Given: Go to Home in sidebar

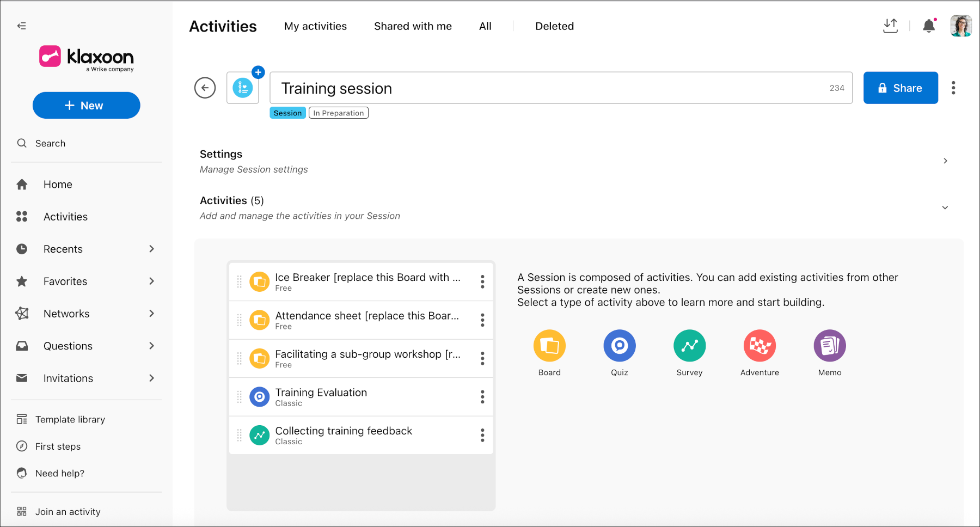Looking at the screenshot, I should 58,185.
